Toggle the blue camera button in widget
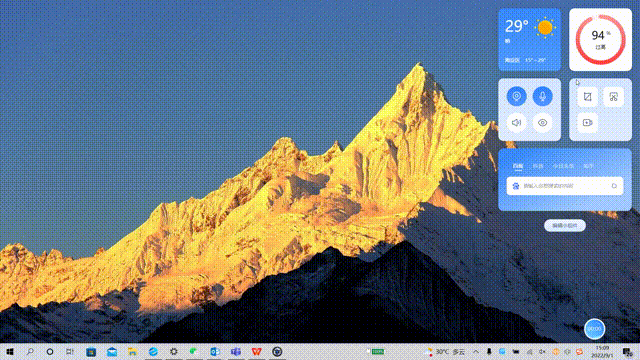 tap(516, 96)
